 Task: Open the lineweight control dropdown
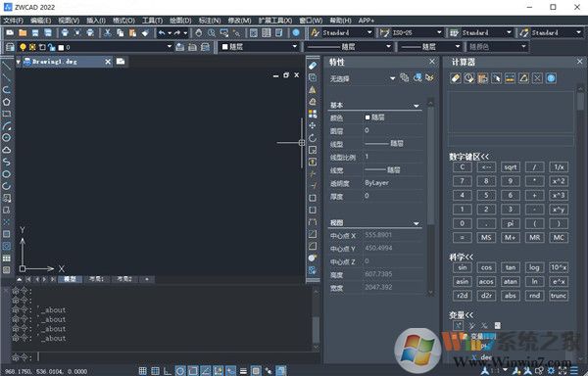pos(458,46)
